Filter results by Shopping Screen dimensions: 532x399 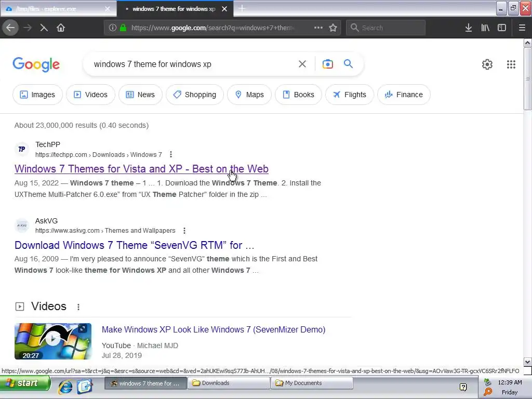(x=195, y=95)
